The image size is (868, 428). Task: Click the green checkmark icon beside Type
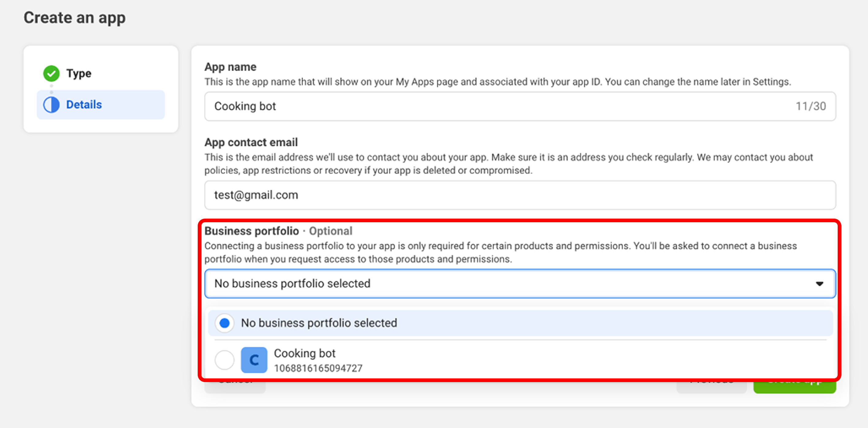tap(51, 73)
